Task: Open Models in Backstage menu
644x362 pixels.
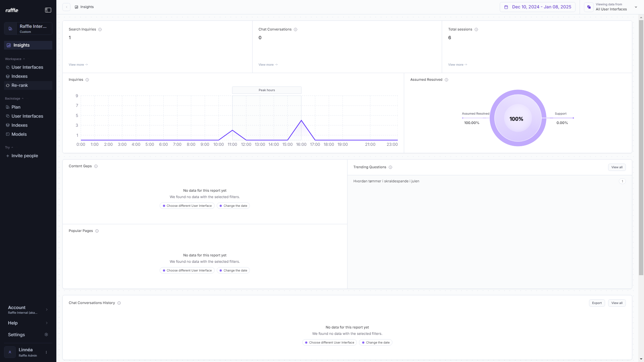Action: tap(19, 134)
